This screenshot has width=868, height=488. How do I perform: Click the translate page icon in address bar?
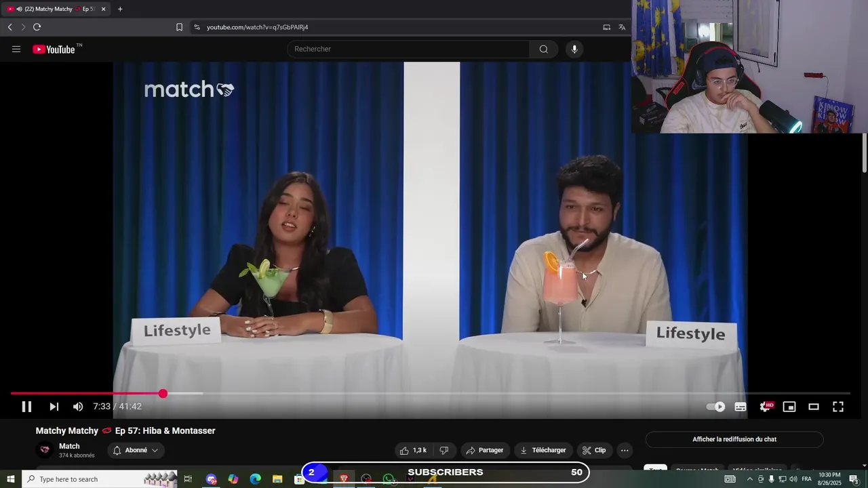click(622, 27)
